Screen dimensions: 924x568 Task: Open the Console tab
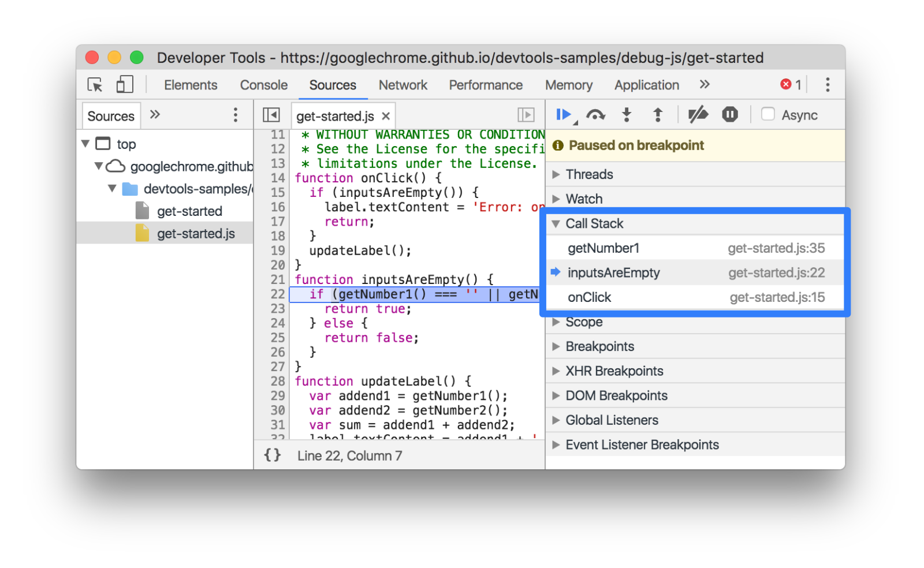tap(263, 85)
